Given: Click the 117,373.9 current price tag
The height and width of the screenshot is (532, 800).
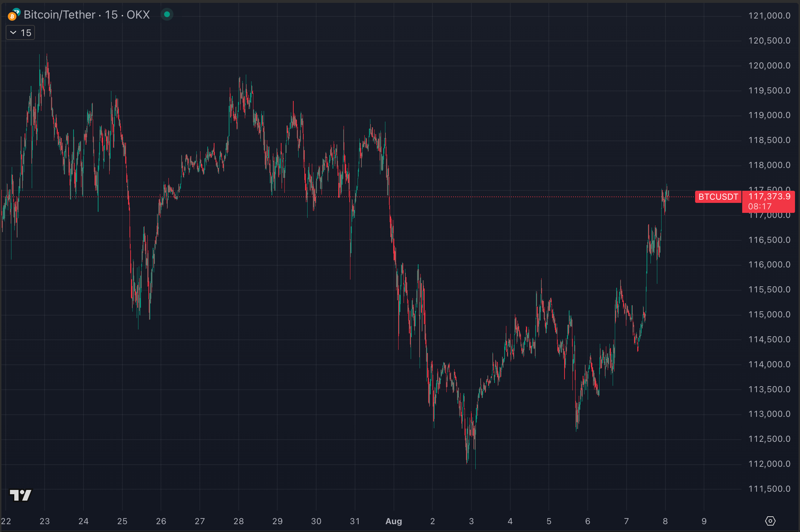Looking at the screenshot, I should click(769, 196).
